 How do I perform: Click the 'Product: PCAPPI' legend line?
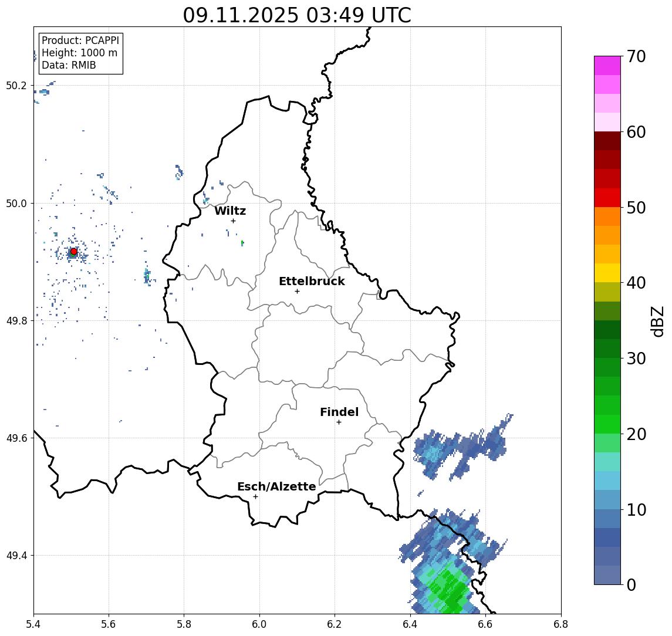(x=80, y=40)
